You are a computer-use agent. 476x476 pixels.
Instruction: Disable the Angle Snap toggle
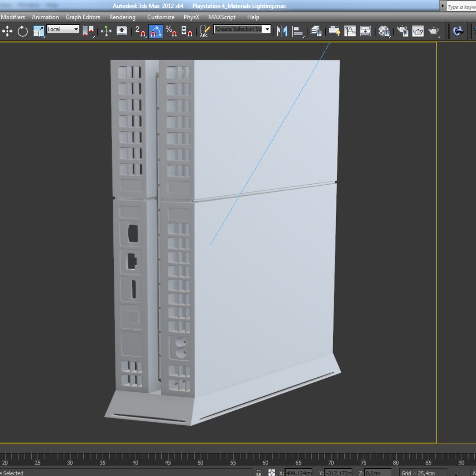coord(156,31)
